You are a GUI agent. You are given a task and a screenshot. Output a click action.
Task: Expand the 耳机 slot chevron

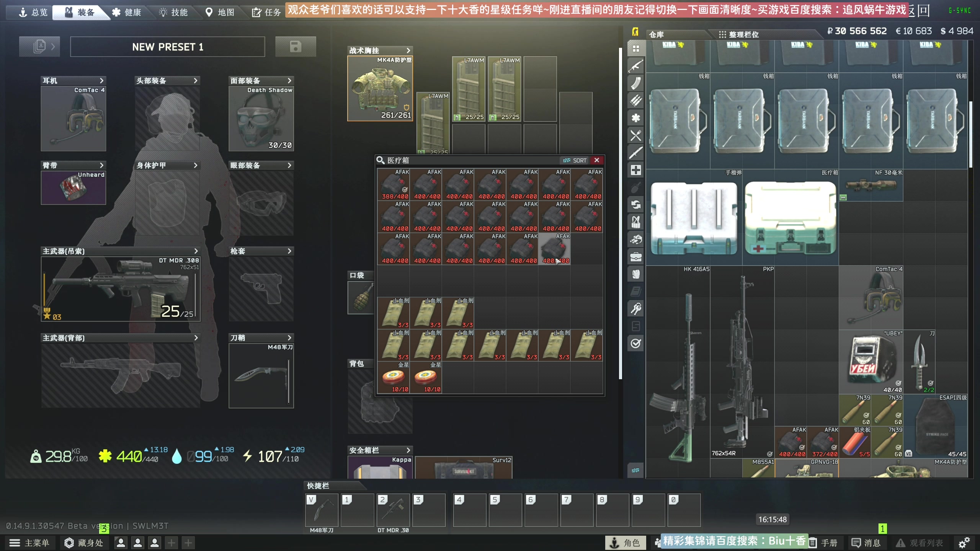(x=101, y=81)
